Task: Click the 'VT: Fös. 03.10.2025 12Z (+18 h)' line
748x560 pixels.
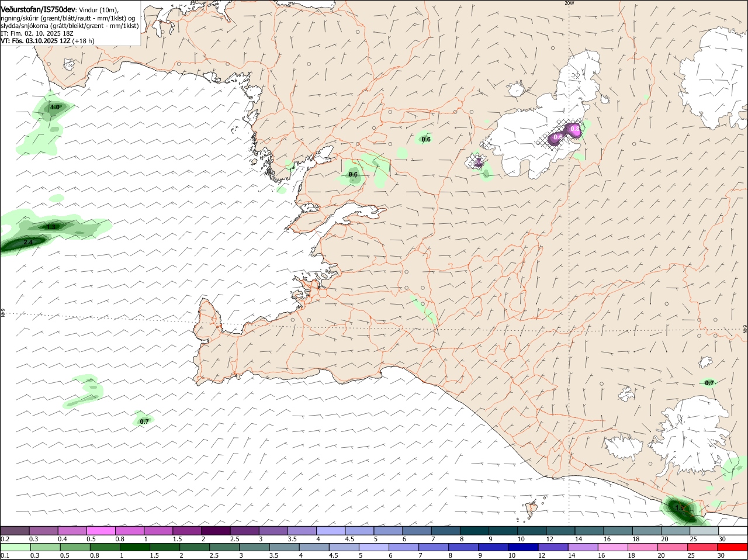Action: tap(47, 41)
